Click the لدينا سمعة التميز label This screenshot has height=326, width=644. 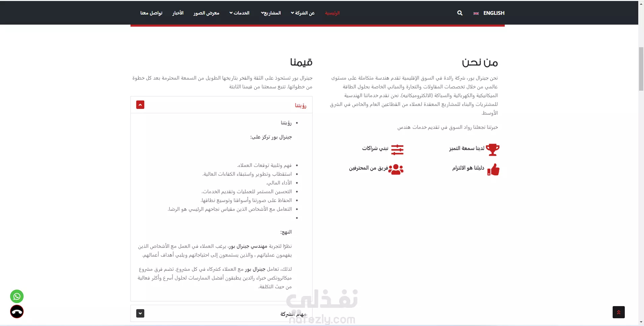tap(467, 148)
